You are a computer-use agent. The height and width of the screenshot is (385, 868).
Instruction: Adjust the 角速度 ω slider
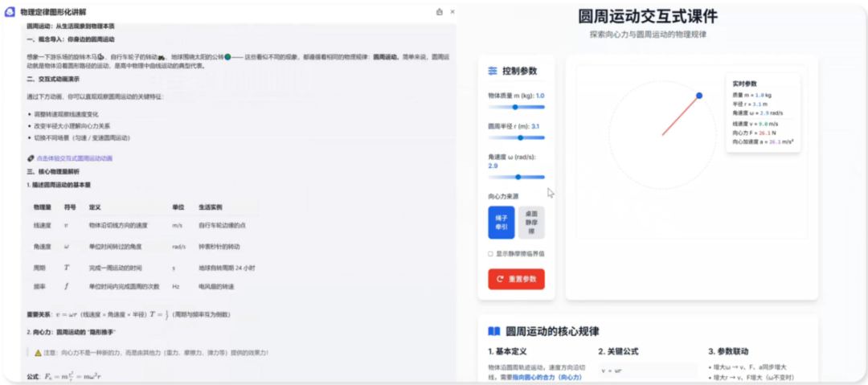(x=517, y=178)
